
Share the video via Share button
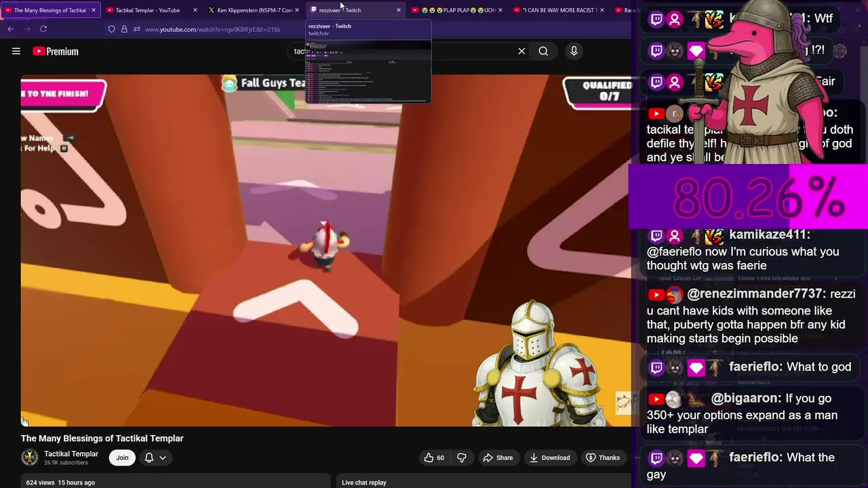click(x=498, y=457)
